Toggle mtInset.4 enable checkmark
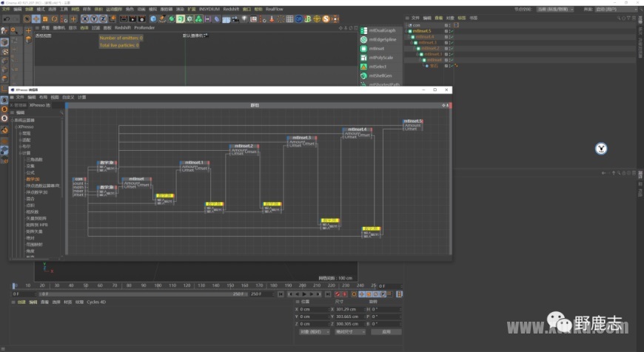Image resolution: width=644 pixels, height=352 pixels. click(x=452, y=36)
